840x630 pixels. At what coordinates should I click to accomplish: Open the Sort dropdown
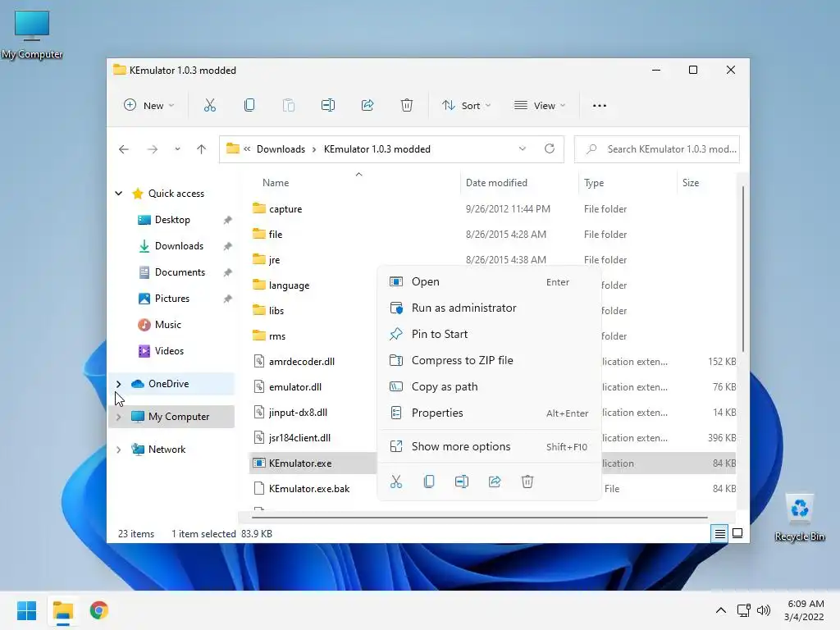466,106
